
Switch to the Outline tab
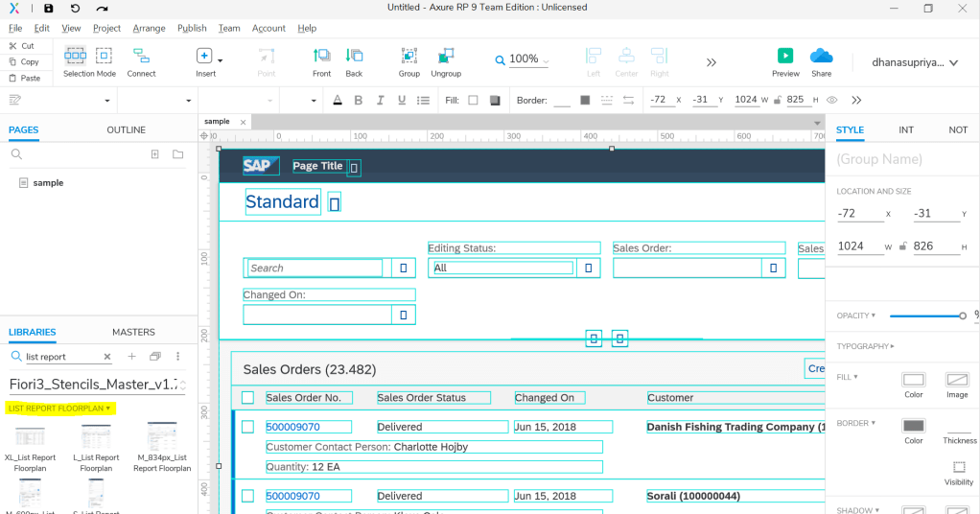pyautogui.click(x=126, y=129)
